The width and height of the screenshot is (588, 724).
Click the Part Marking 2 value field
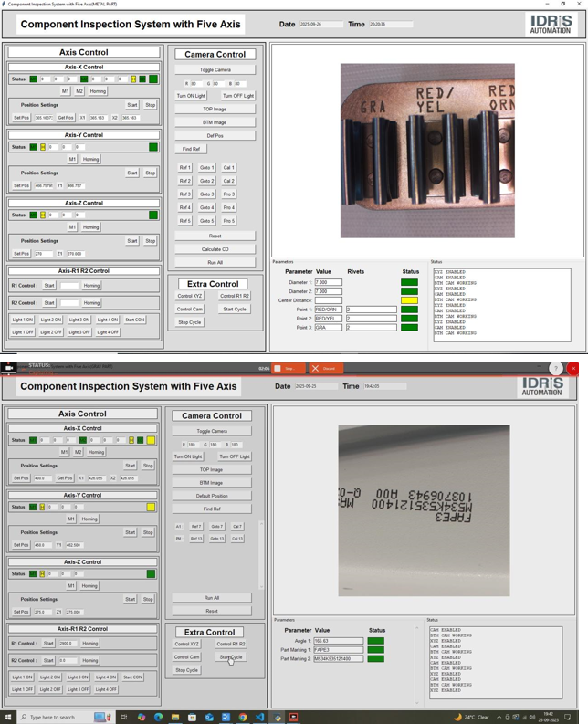coord(338,658)
